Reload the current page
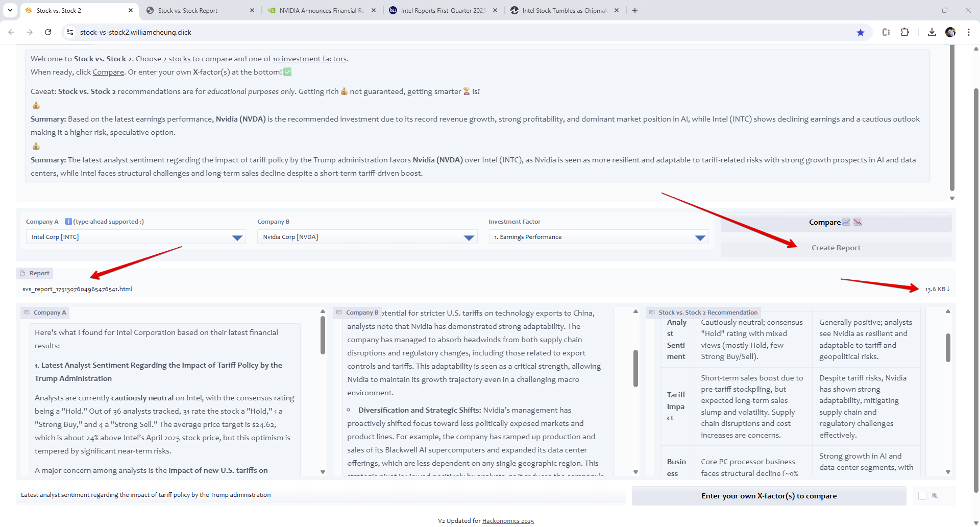Image resolution: width=980 pixels, height=527 pixels. [x=48, y=32]
